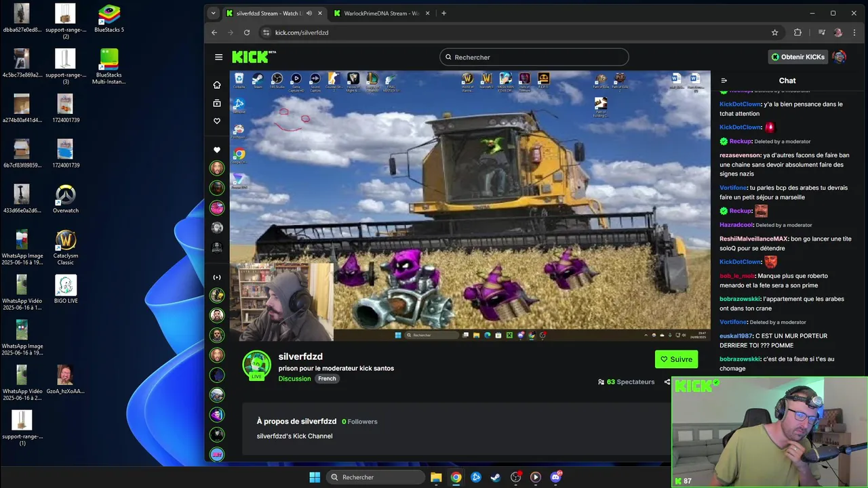The height and width of the screenshot is (488, 868).
Task: Click the Chrome taskbar icon
Action: point(456,477)
